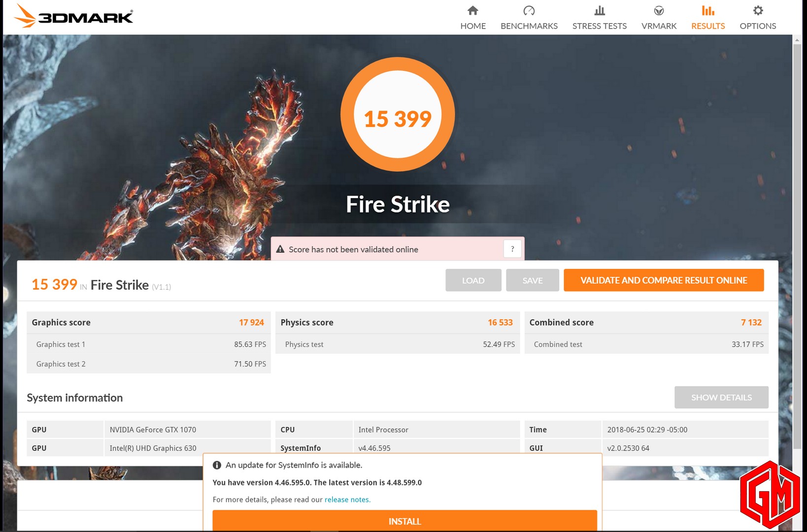Select the Graphics test 2 row
The height and width of the screenshot is (532, 807).
tap(149, 364)
